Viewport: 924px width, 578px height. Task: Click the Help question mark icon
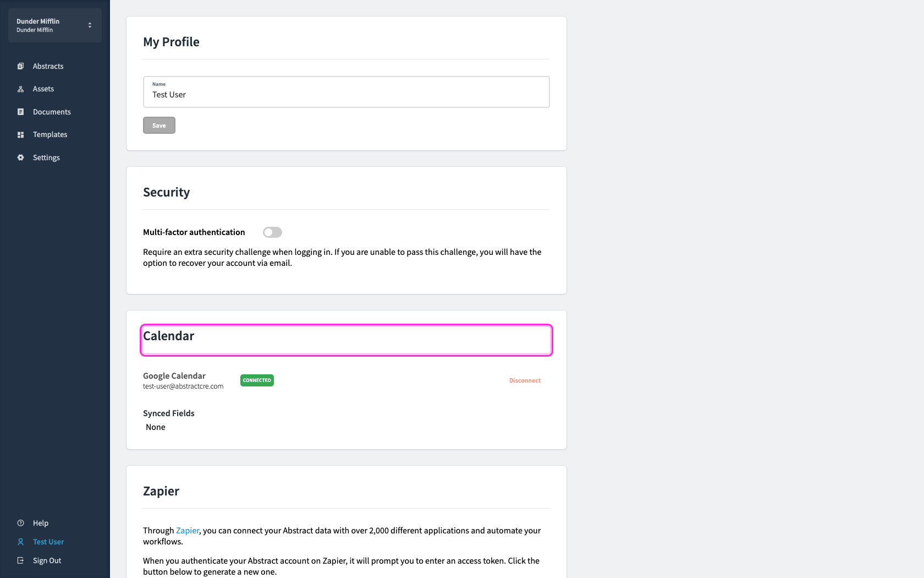pyautogui.click(x=20, y=523)
